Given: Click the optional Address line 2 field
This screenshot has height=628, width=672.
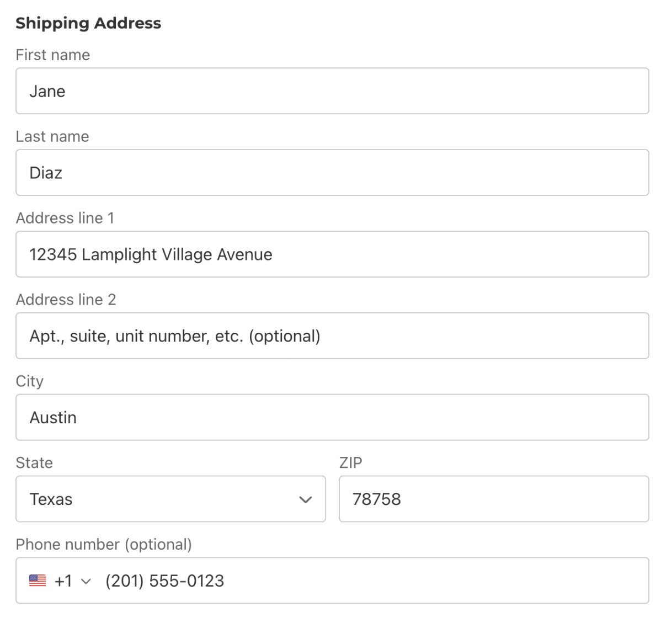Looking at the screenshot, I should (331, 336).
